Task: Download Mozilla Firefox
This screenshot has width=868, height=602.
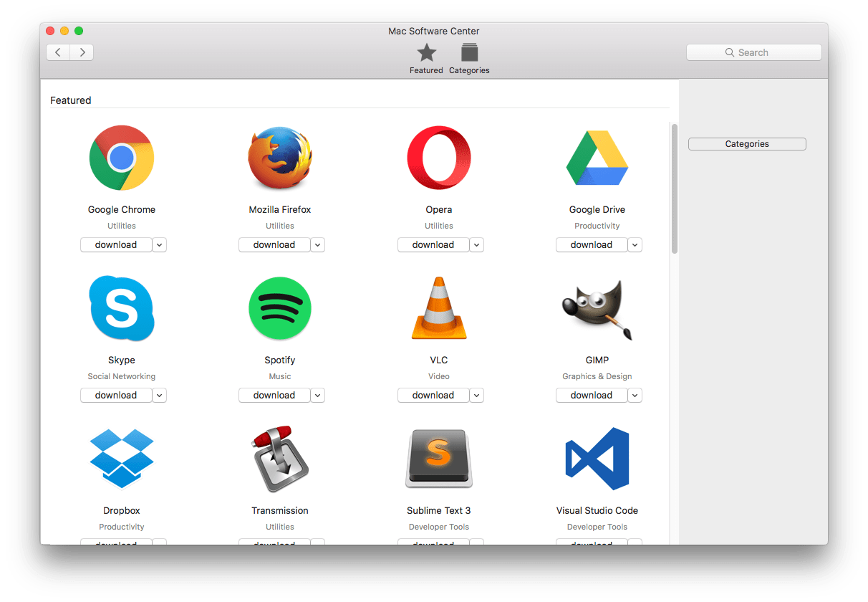Action: coord(274,244)
